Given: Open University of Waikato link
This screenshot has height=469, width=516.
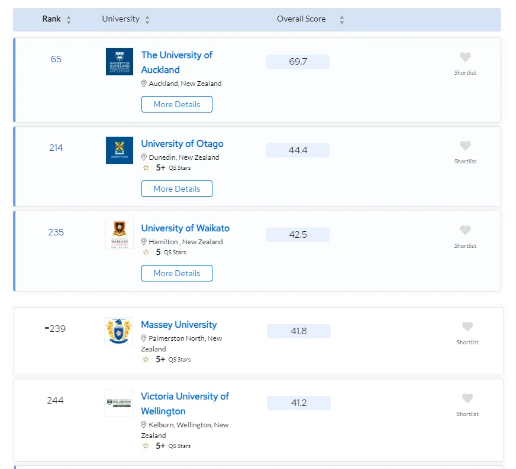Looking at the screenshot, I should 185,228.
